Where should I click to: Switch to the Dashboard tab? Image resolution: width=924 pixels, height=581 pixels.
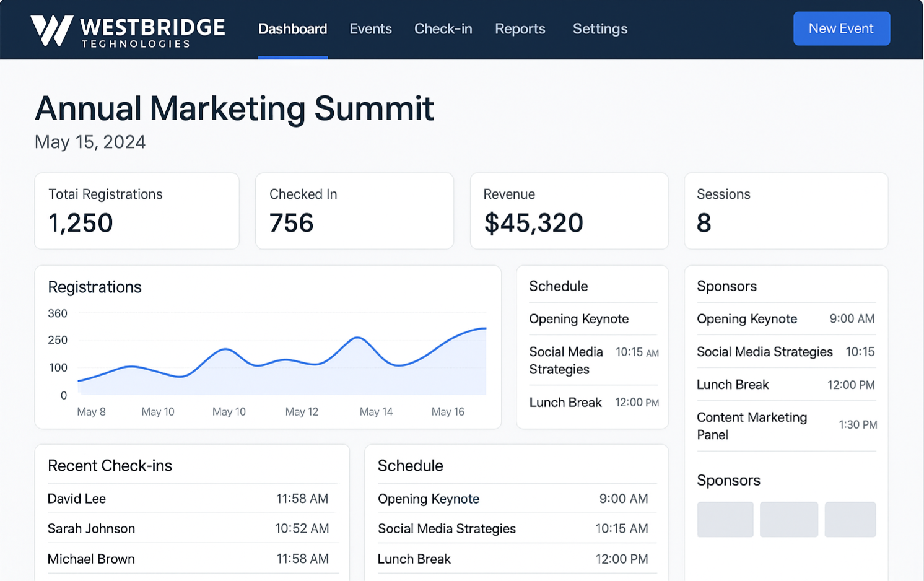(292, 29)
